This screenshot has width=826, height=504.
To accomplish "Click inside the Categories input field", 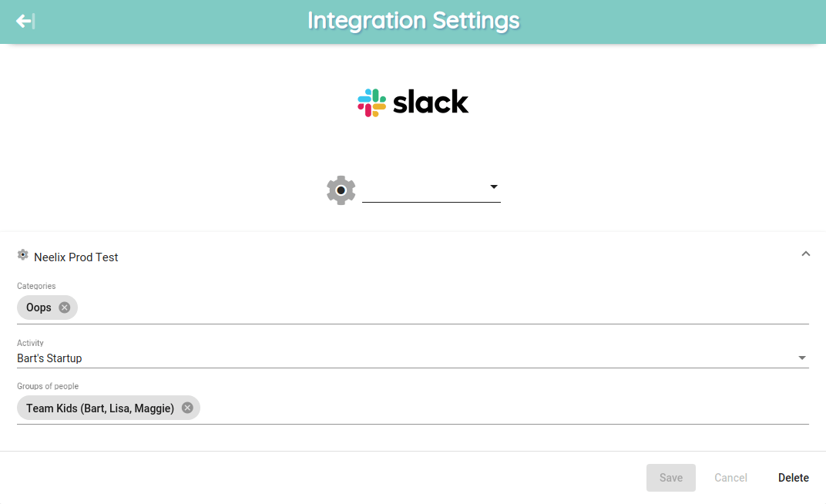I will coord(442,307).
